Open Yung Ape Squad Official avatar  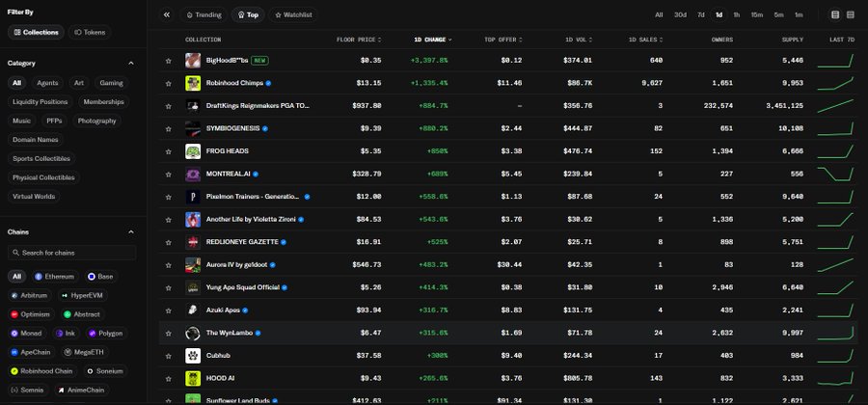193,287
